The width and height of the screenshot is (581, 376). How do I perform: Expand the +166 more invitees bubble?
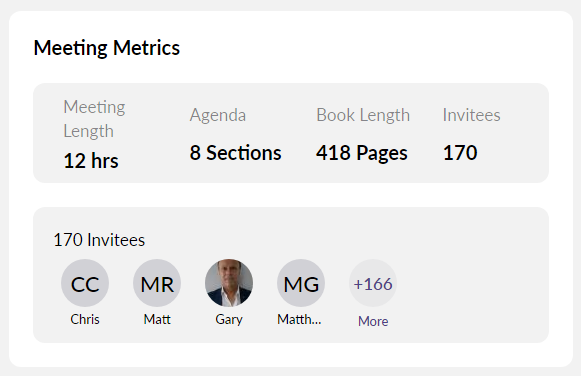(x=373, y=283)
